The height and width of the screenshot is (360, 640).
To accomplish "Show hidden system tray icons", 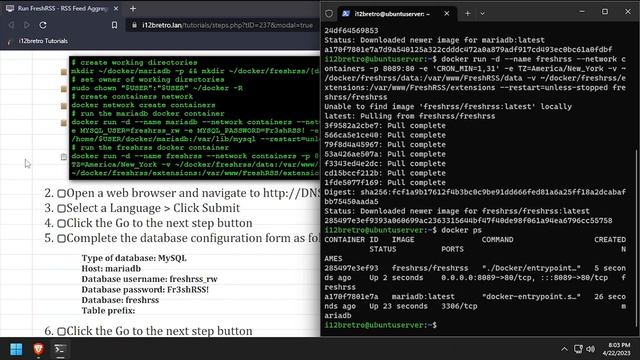I will pyautogui.click(x=564, y=349).
